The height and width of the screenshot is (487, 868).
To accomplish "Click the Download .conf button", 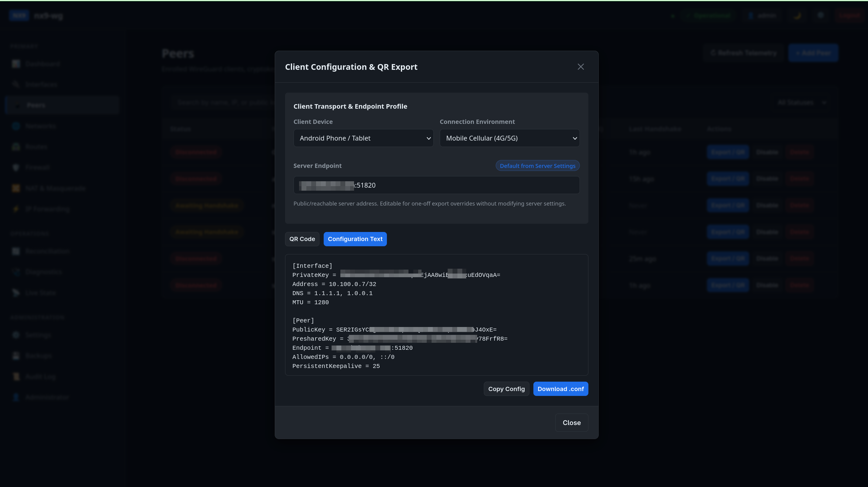I will (x=561, y=389).
